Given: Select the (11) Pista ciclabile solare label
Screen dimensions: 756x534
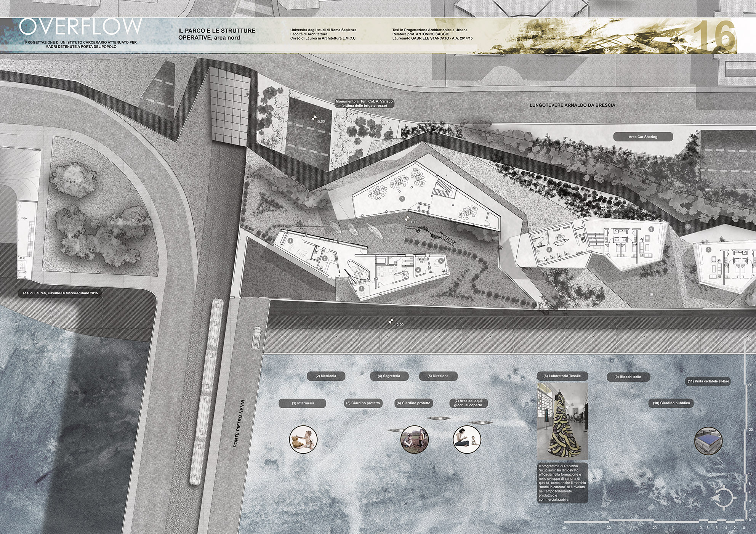Looking at the screenshot, I should point(708,381).
